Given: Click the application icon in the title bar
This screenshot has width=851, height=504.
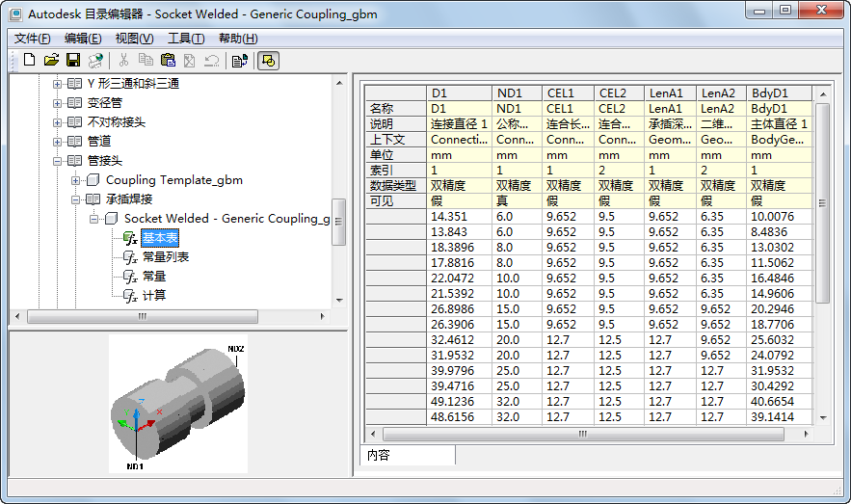Looking at the screenshot, I should pos(16,14).
